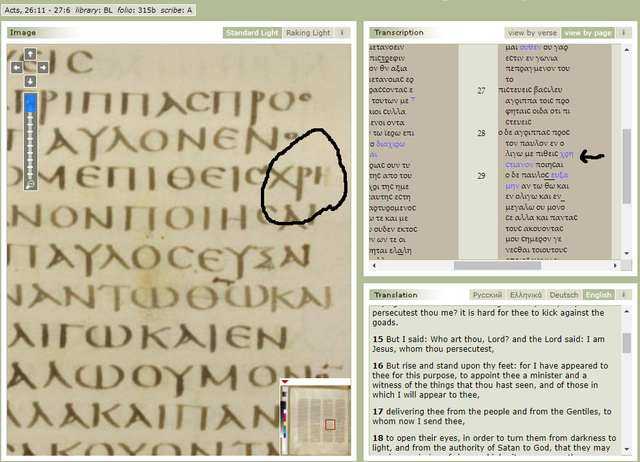Collapse the page overview with the red triangle
Image resolution: width=640 pixels, height=462 pixels.
(285, 382)
